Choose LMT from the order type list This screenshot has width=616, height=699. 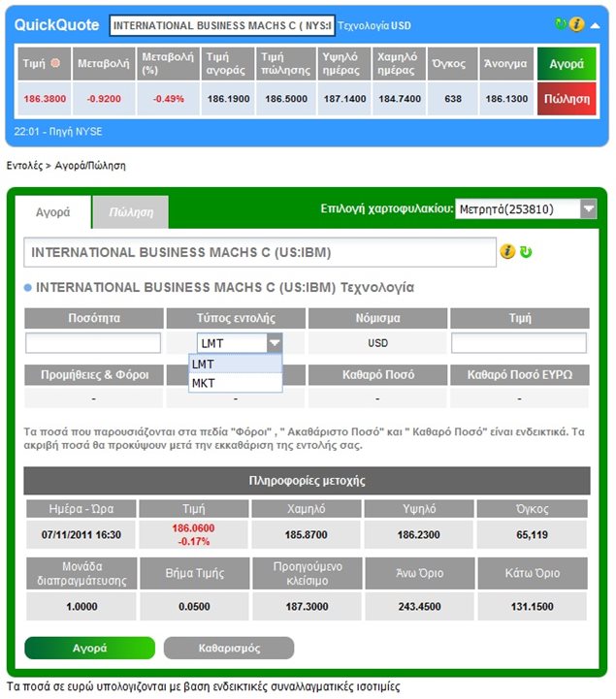pos(236,365)
